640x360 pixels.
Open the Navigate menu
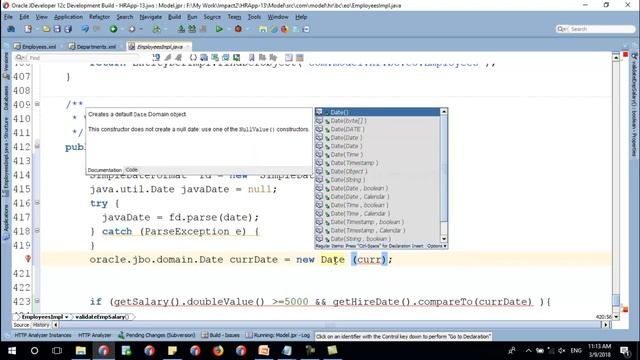[x=151, y=17]
